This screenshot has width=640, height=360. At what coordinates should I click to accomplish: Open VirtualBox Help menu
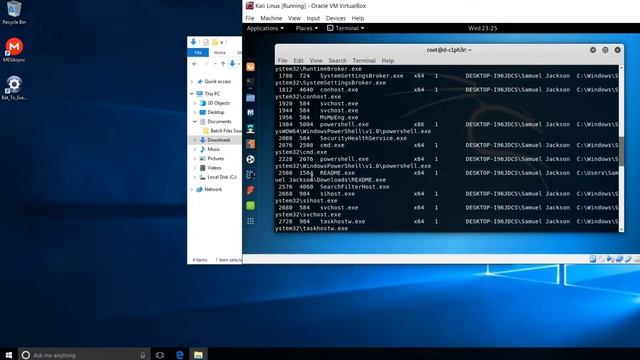[358, 18]
